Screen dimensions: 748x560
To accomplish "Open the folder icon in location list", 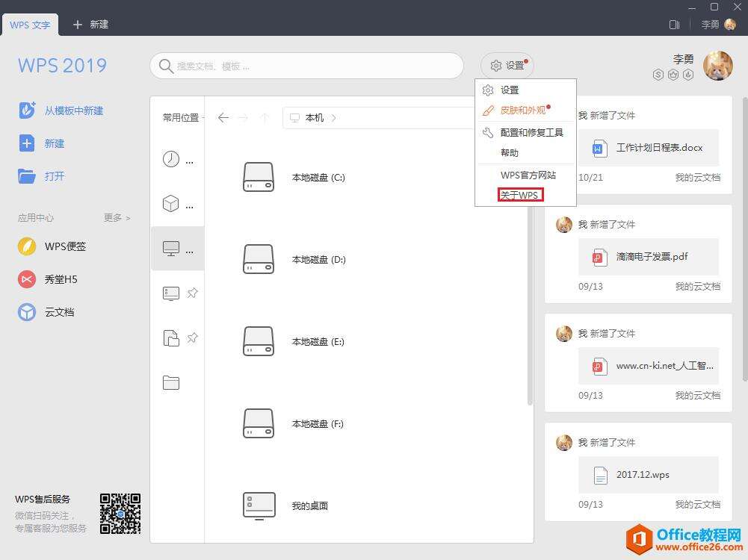I will [x=171, y=383].
